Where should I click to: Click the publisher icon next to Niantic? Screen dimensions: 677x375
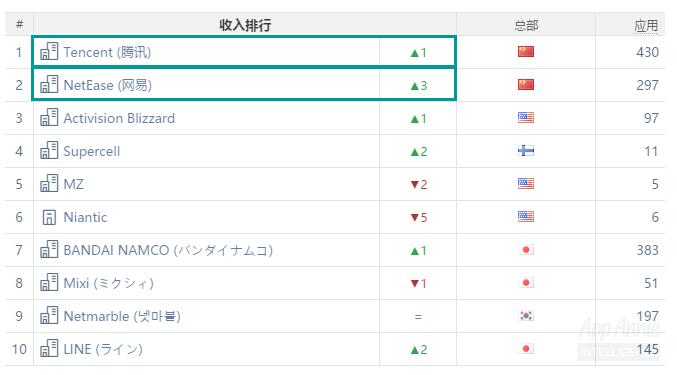click(x=49, y=217)
